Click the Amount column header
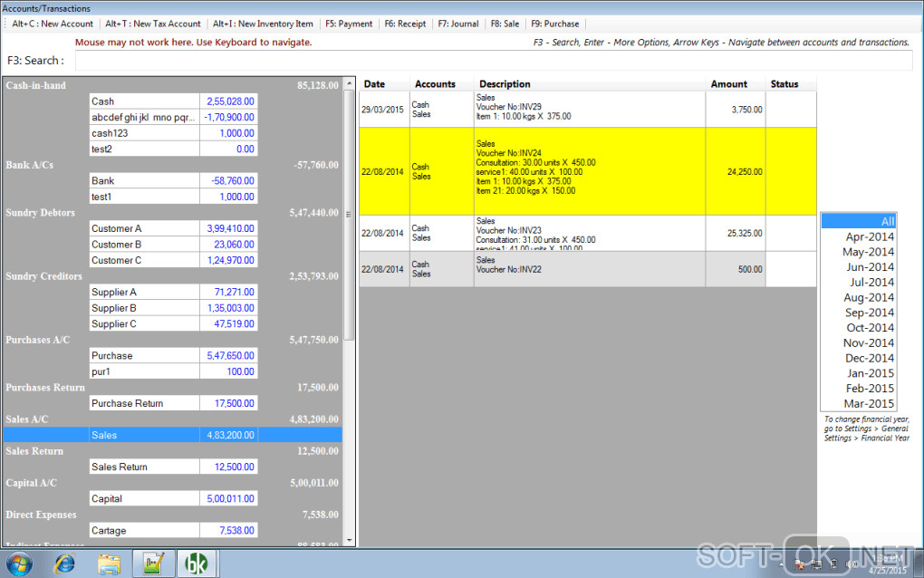Viewport: 924px width, 578px height. click(x=736, y=84)
